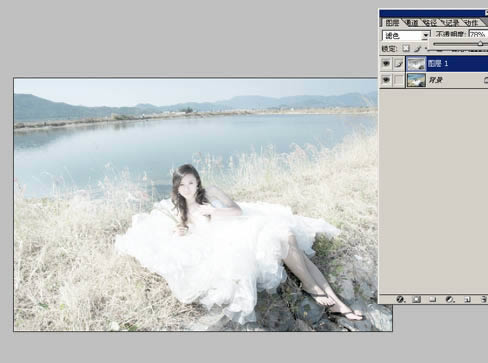Create a new layer
Image resolution: width=488 pixels, height=363 pixels.
467,299
